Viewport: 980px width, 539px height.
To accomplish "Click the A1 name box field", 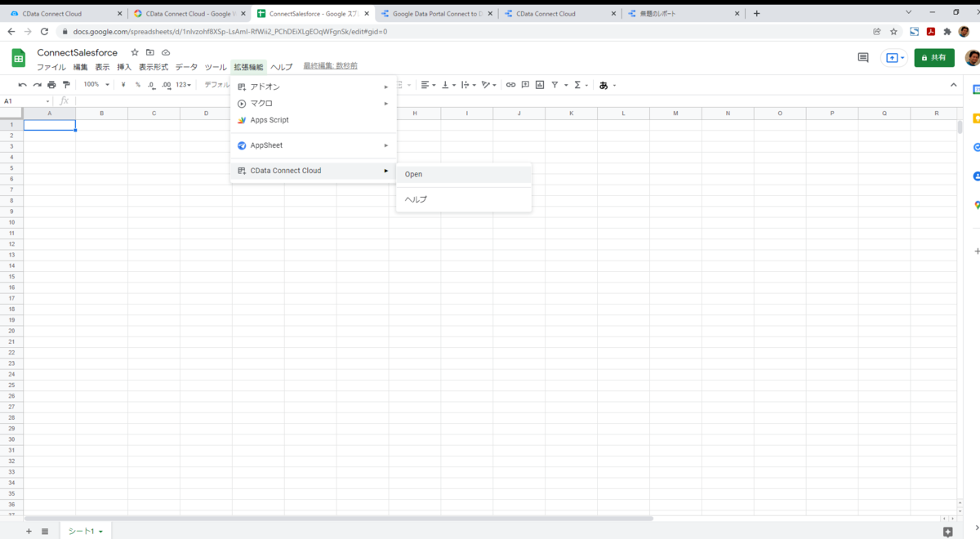I will [x=26, y=101].
